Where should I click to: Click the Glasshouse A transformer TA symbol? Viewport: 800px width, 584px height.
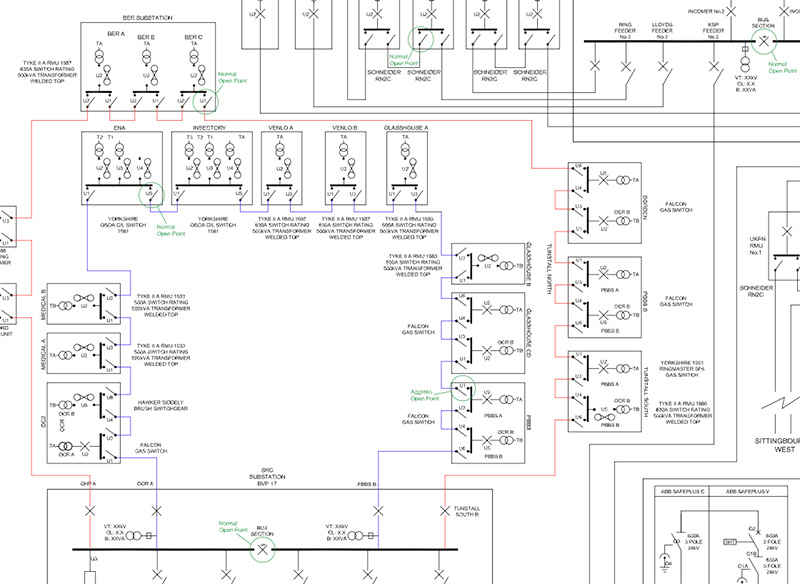[405, 150]
